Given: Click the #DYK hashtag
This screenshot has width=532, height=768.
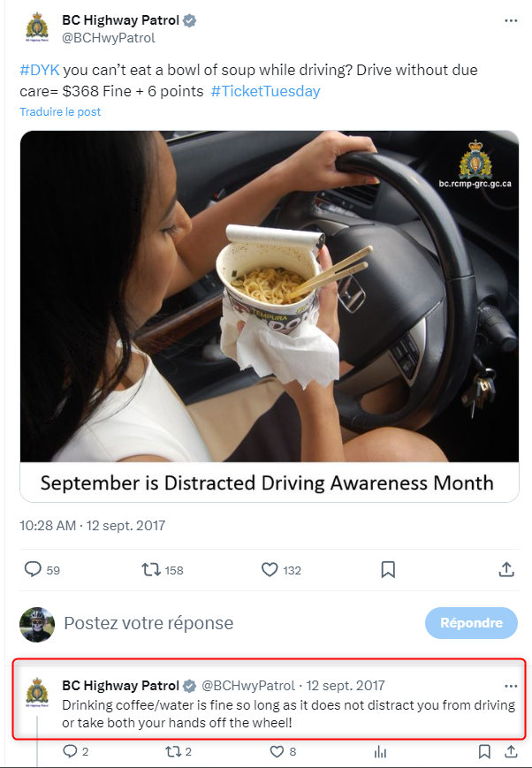Looking at the screenshot, I should pyautogui.click(x=40, y=70).
